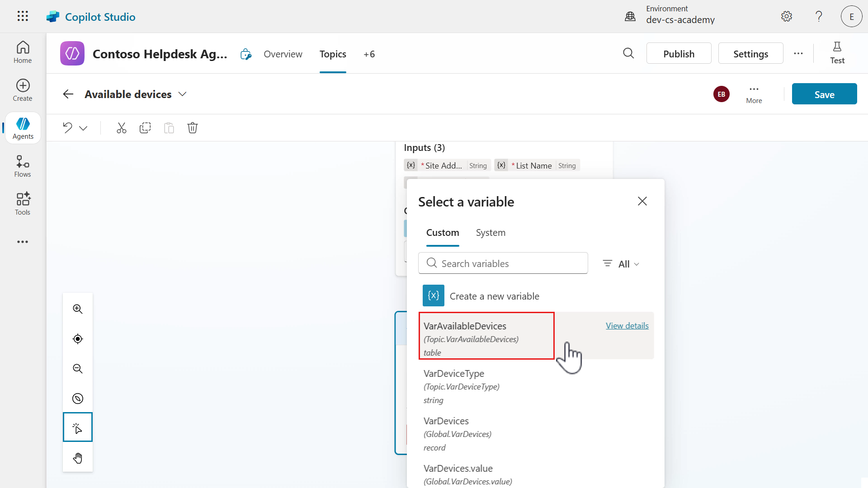Screen dimensions: 868x488
Task: Open View details link for VarAvailableDevices
Action: pyautogui.click(x=627, y=326)
